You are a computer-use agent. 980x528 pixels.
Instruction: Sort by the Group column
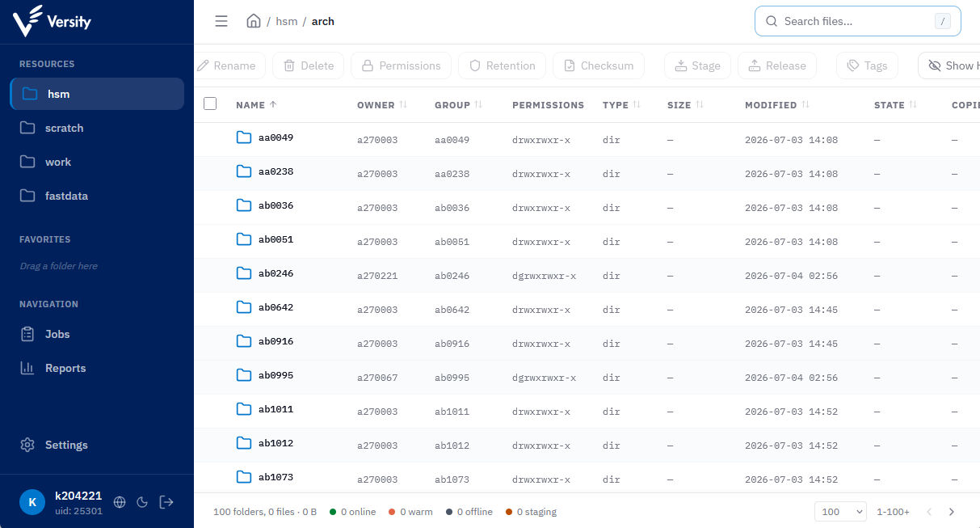coord(458,105)
